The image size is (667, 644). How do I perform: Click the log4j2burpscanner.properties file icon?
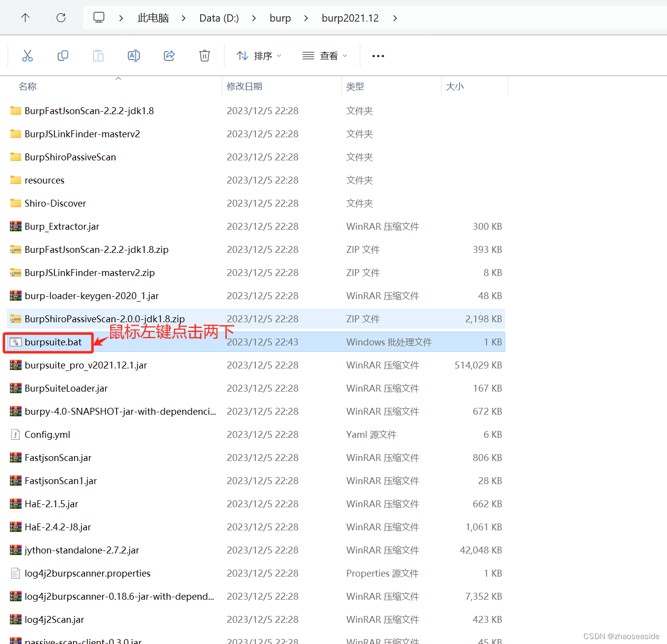(x=16, y=573)
